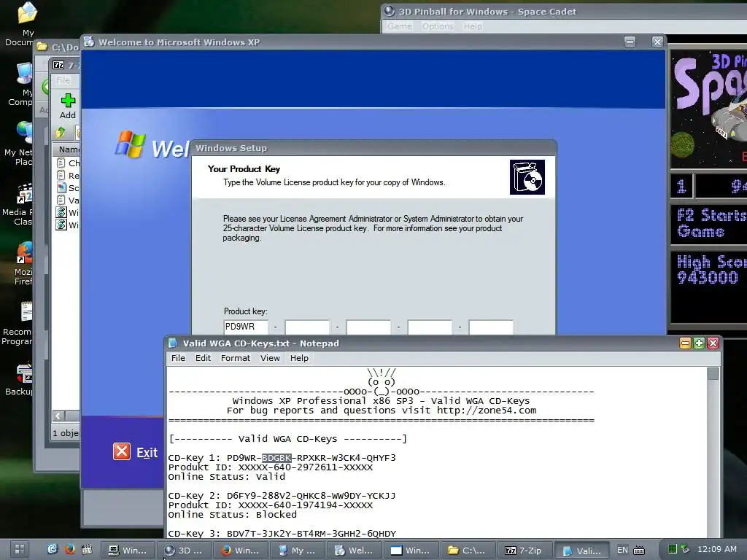This screenshot has height=560, width=747.
Task: Click the Notepad title bar document icon
Action: tap(173, 343)
